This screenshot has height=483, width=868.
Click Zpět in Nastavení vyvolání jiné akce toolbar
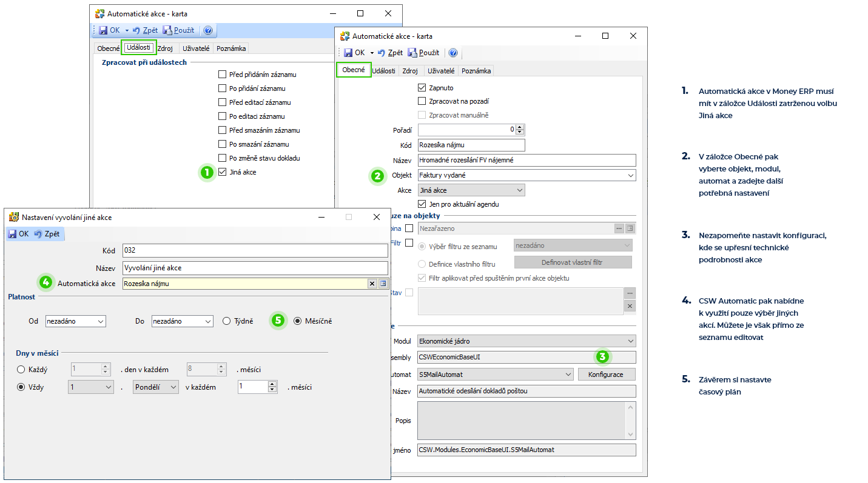click(x=47, y=233)
